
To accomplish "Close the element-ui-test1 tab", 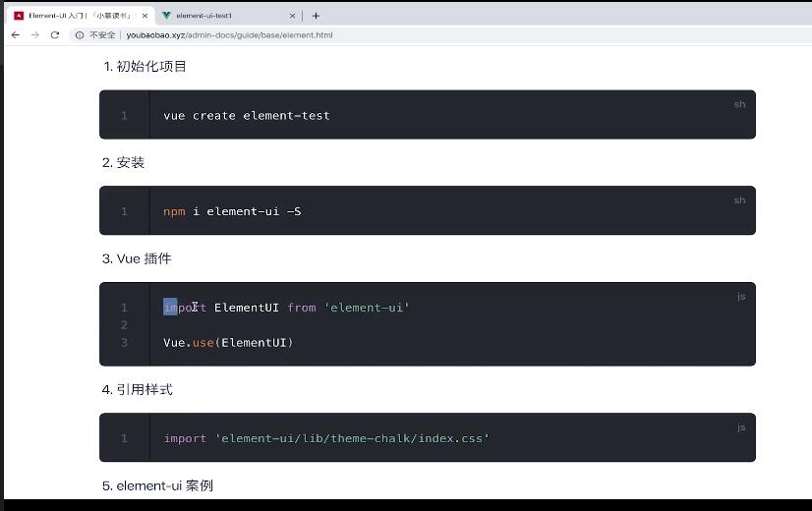I will [x=292, y=16].
